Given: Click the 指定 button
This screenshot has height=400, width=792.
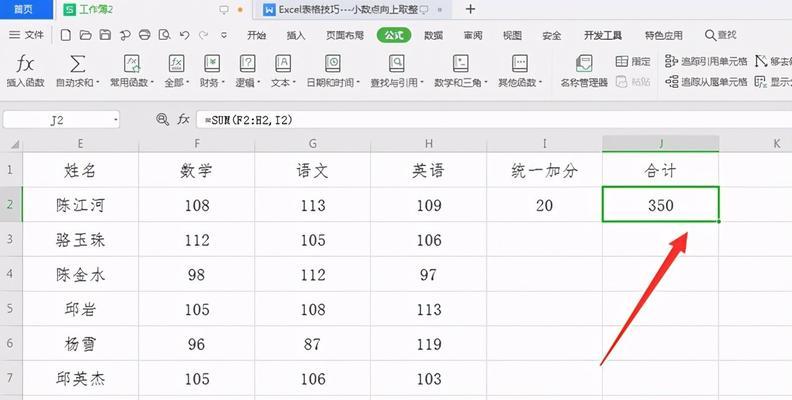Looking at the screenshot, I should point(633,61).
